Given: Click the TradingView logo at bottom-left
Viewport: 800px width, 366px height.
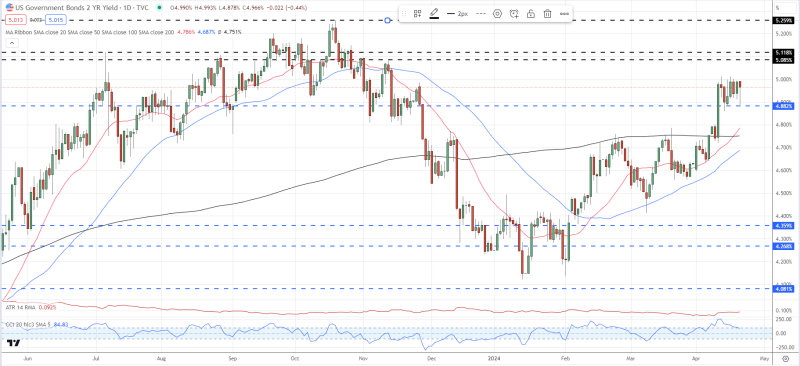Looking at the screenshot, I should (14, 343).
